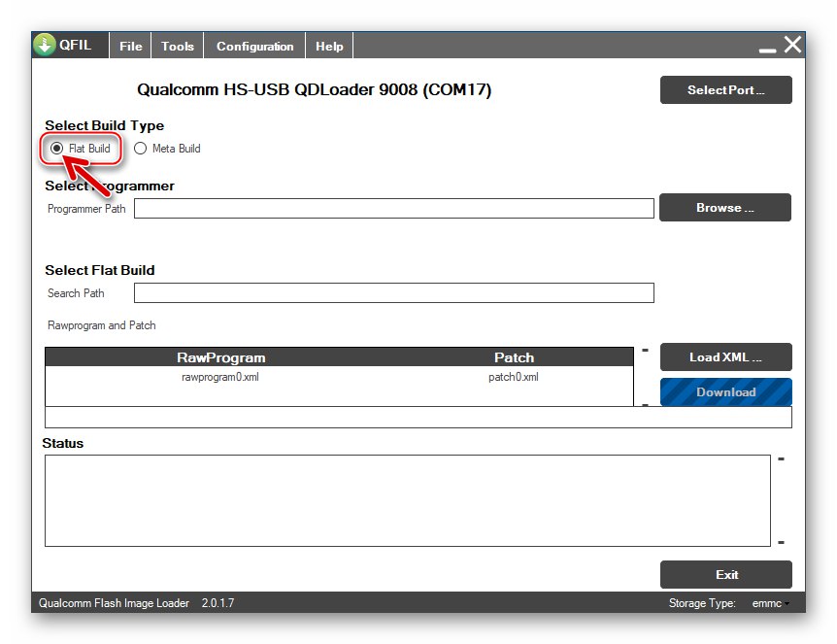
Task: Click the Exit button
Action: 725,574
